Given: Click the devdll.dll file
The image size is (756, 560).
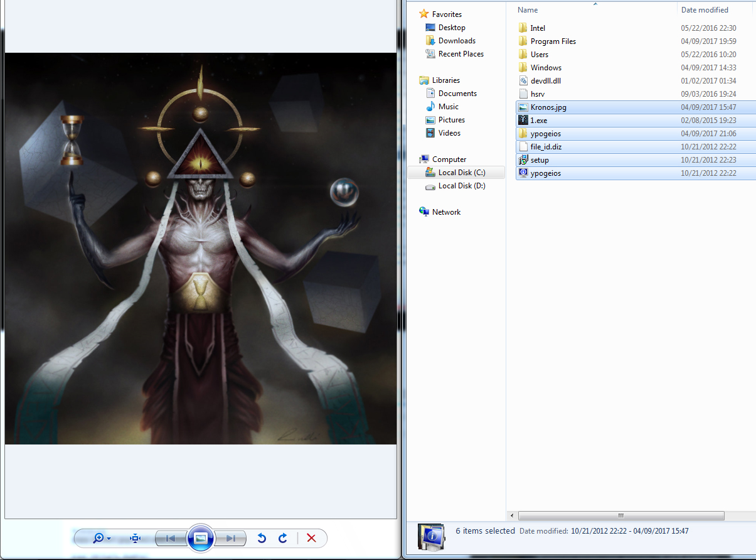Looking at the screenshot, I should [x=545, y=81].
